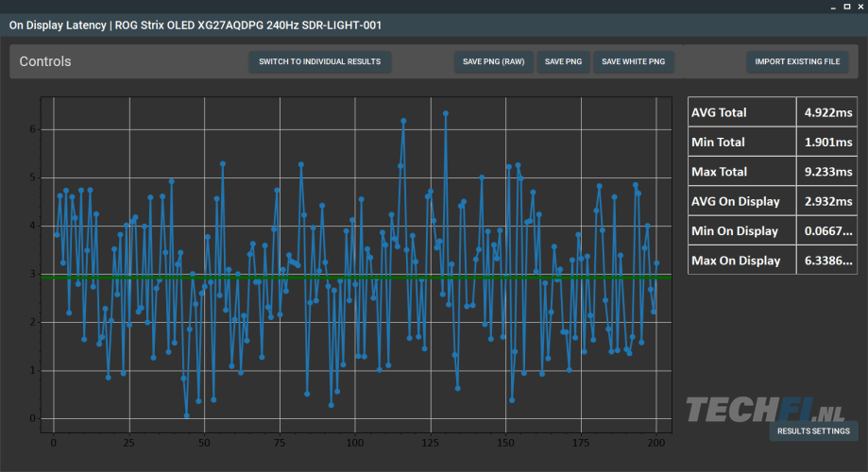Select the Min Total label cell
This screenshot has height=472, width=868.
[x=741, y=143]
